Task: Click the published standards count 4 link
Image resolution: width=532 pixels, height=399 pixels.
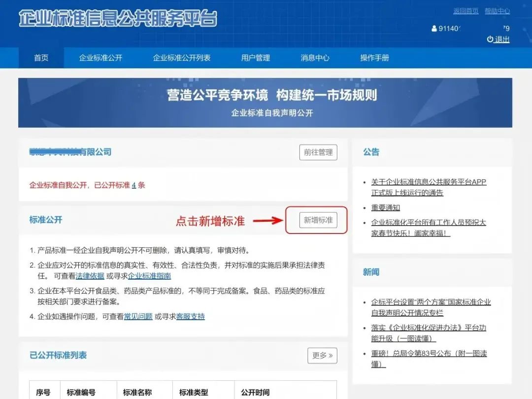Action: point(134,185)
